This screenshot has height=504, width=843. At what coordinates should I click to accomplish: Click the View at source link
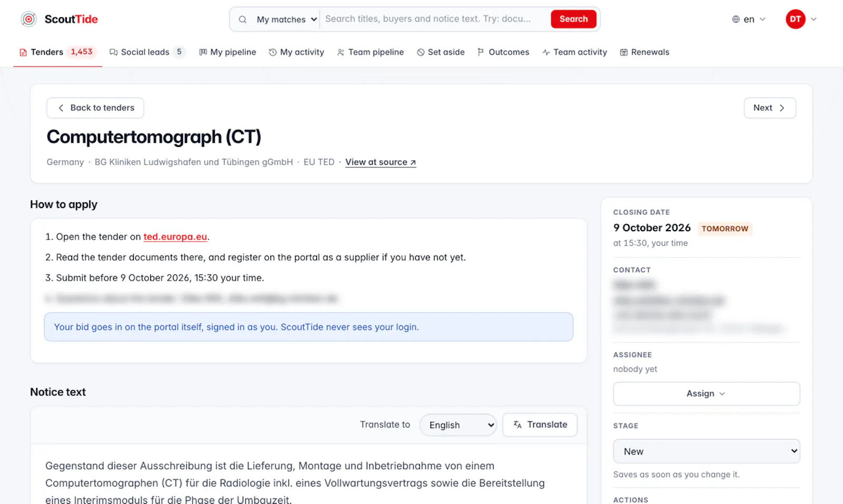pyautogui.click(x=380, y=162)
